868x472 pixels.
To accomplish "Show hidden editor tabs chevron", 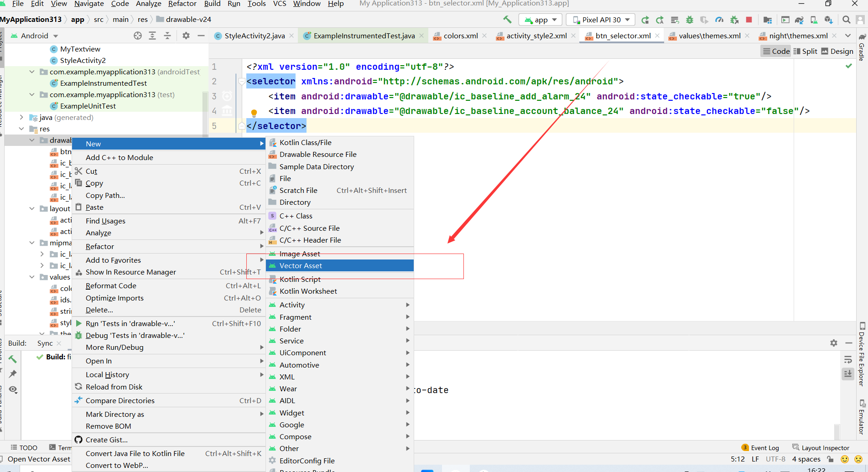I will coord(848,36).
